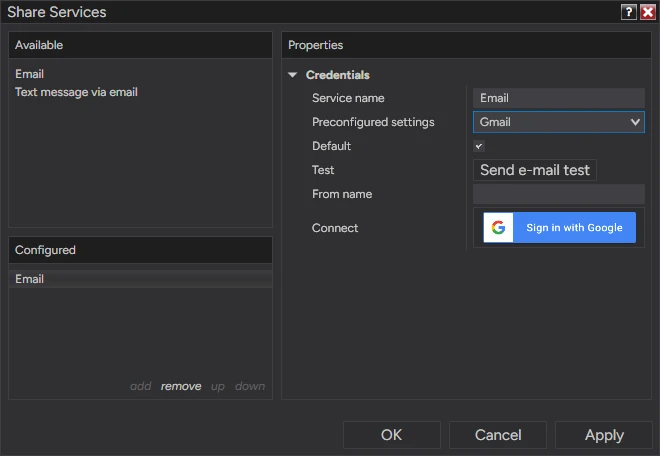Open help with the question mark icon
Image resolution: width=660 pixels, height=456 pixels.
628,12
